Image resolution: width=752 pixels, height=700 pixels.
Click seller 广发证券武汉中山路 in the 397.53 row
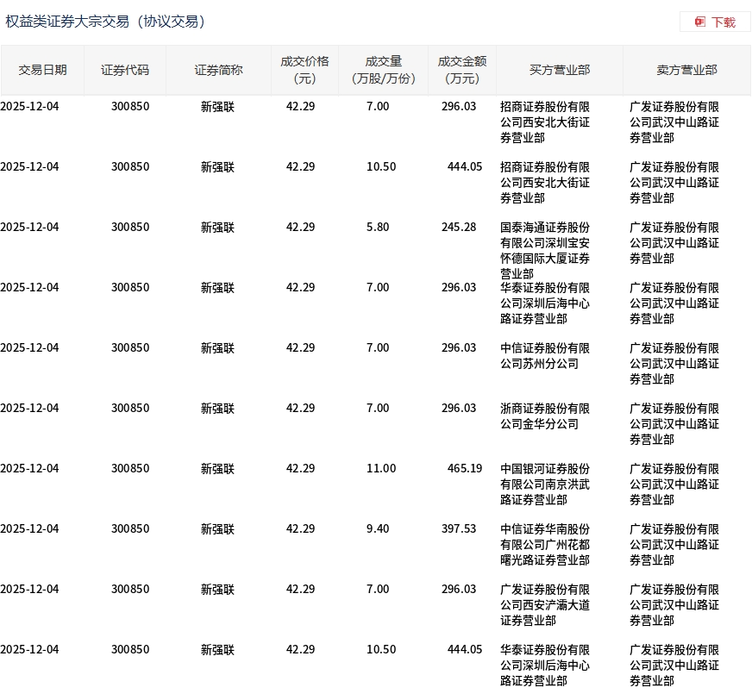tap(674, 545)
